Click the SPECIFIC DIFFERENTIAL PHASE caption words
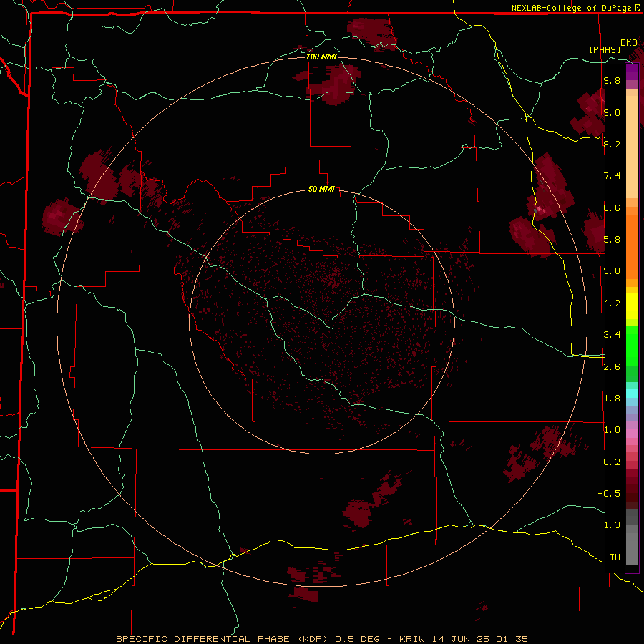 203,639
